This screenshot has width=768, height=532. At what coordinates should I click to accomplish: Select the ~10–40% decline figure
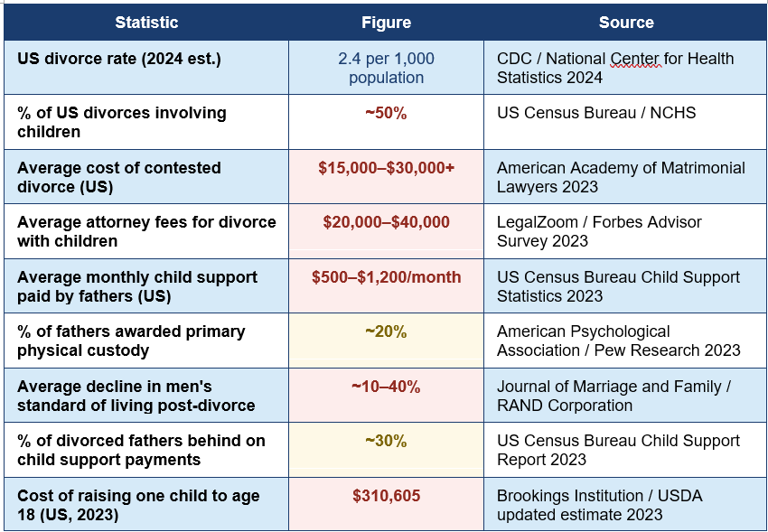pos(386,387)
